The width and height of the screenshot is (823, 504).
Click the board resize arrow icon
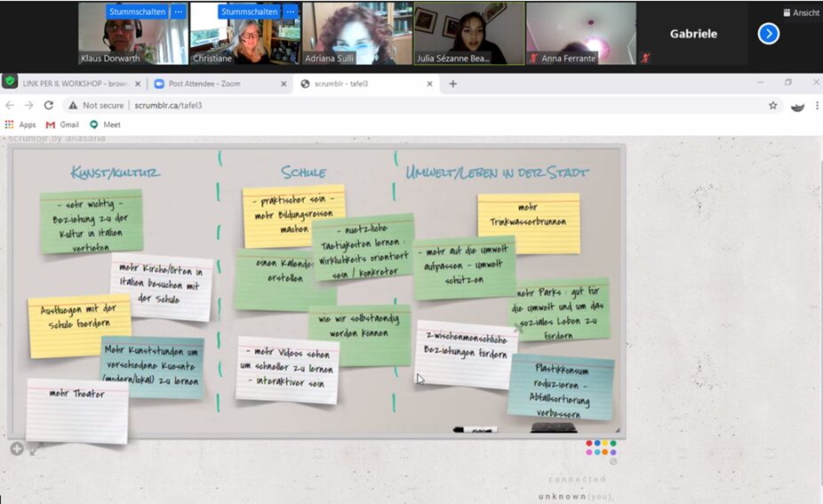(36, 449)
